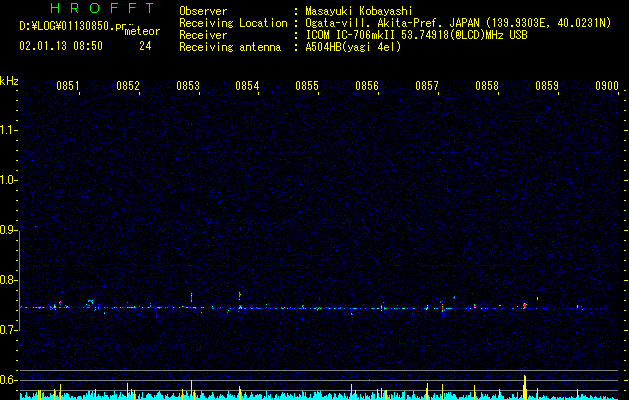Click the 'meteor' count label

142,31
